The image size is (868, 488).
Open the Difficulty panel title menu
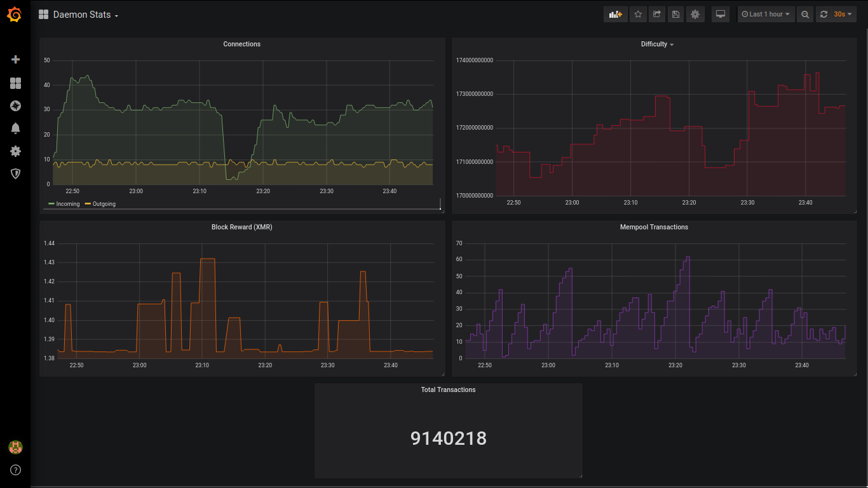656,44
